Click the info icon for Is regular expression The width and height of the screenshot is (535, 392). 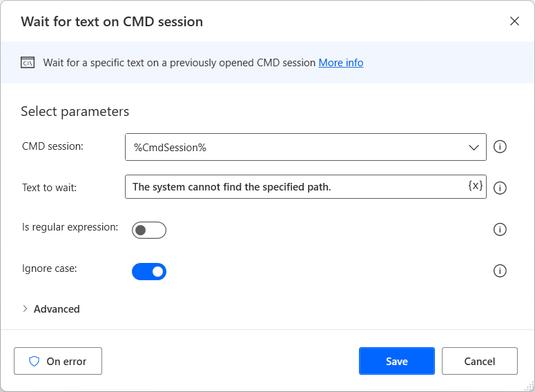tap(500, 230)
